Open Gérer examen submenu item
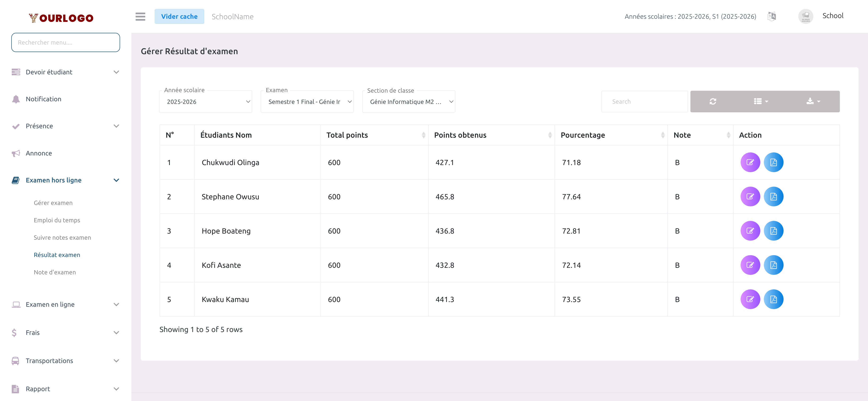The height and width of the screenshot is (401, 868). [x=53, y=203]
